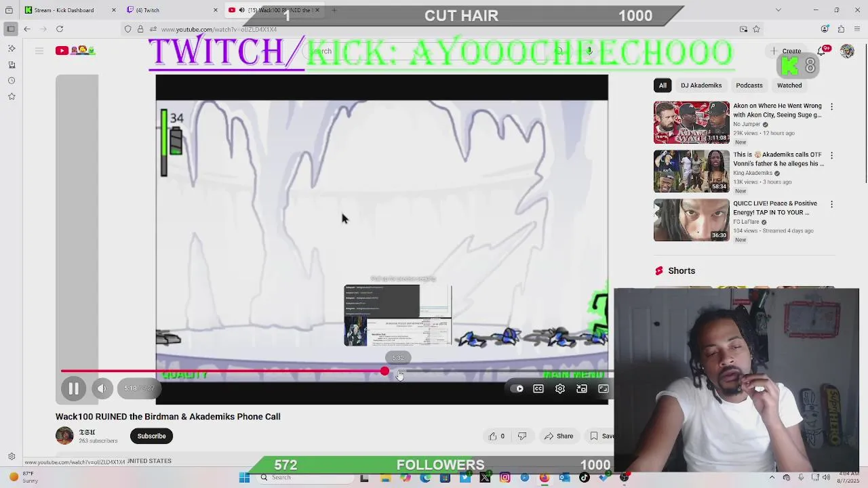868x488 pixels.
Task: Open browser account icon
Action: click(x=825, y=29)
